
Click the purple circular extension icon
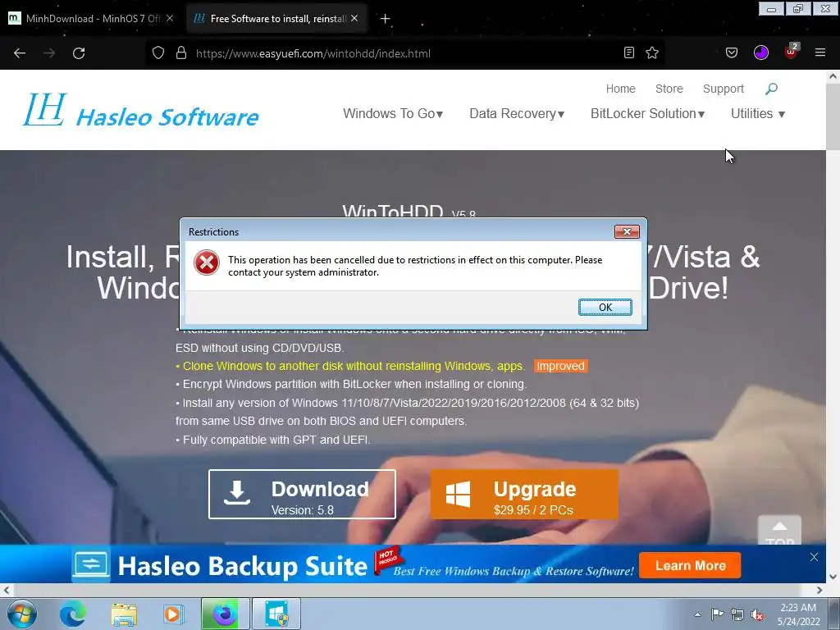point(761,52)
